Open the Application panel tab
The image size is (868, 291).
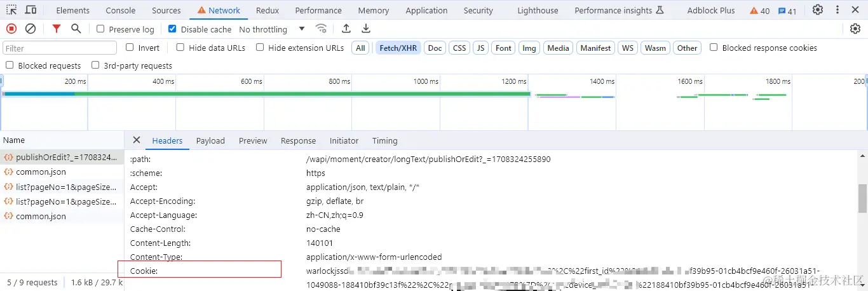(426, 10)
